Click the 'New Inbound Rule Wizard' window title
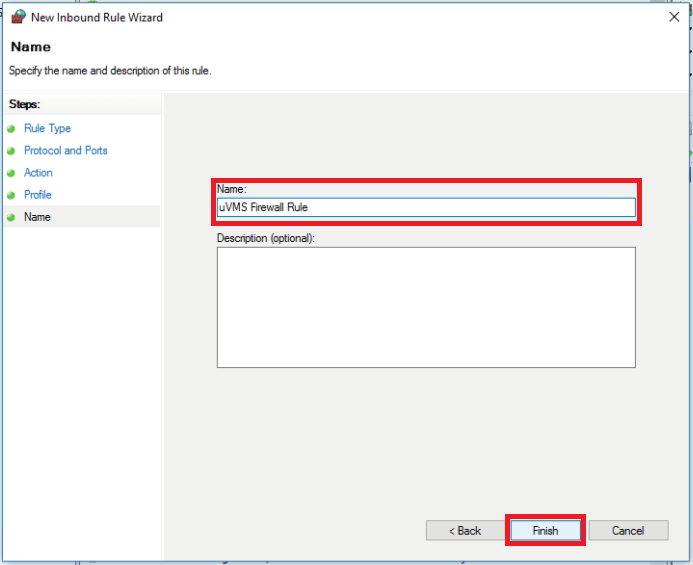The image size is (693, 565). tap(97, 17)
